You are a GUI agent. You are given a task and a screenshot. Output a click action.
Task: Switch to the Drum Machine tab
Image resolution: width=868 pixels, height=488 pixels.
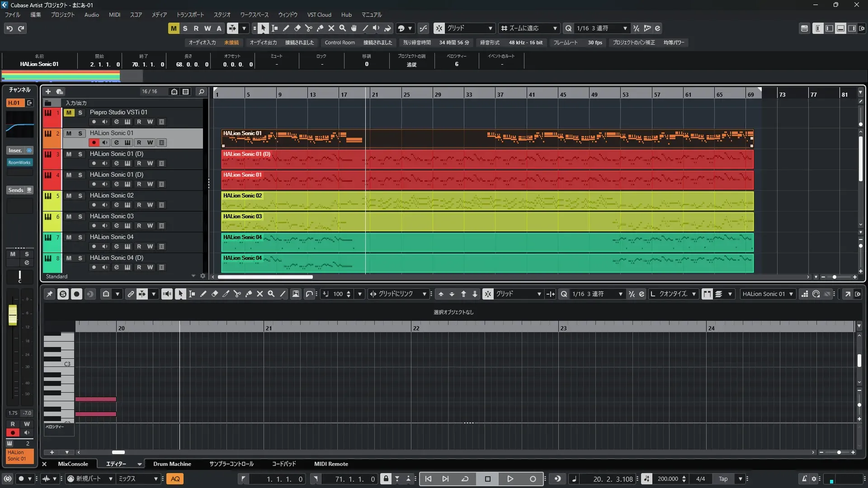tap(172, 464)
